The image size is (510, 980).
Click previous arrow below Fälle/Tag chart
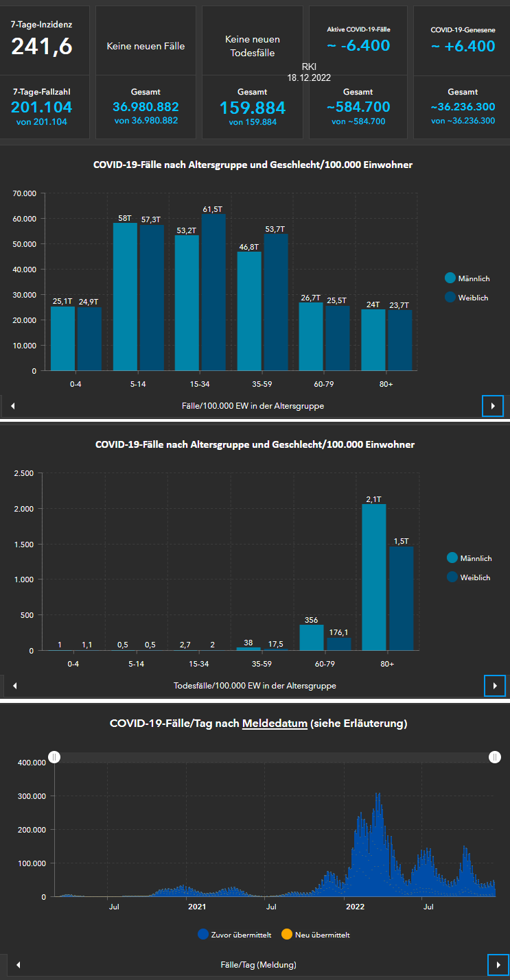(x=18, y=965)
